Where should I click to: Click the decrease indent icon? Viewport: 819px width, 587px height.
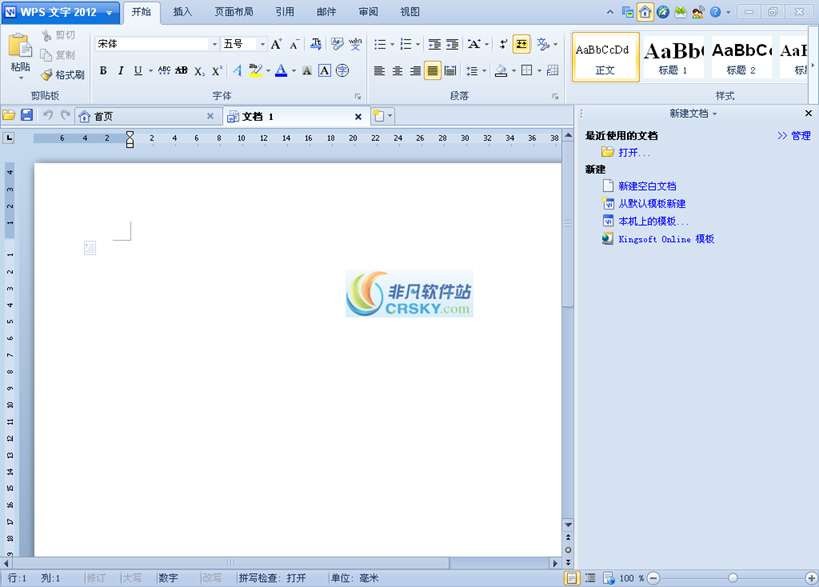435,44
